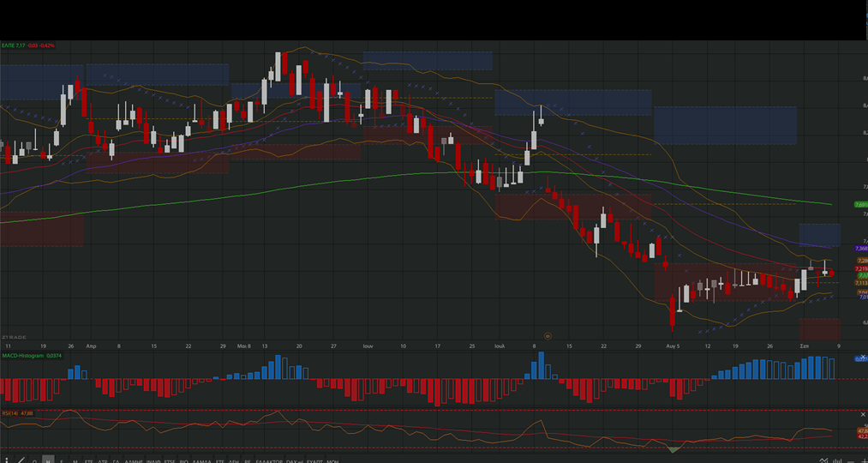The image size is (868, 463).
Task: Click the Ιουν date label on the time axis
Action: 368,346
